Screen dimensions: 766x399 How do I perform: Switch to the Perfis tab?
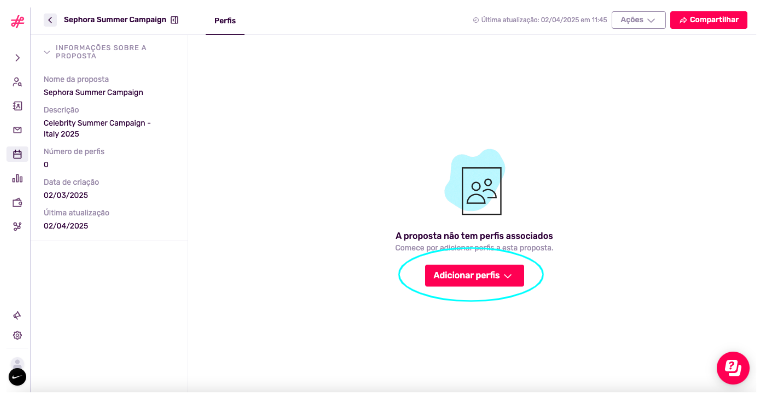(225, 21)
